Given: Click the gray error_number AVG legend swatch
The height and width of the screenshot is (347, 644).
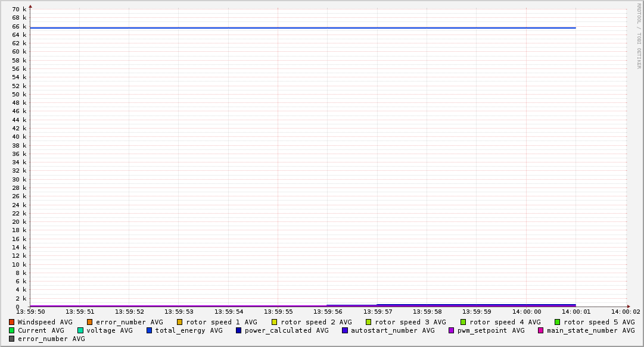Looking at the screenshot, I should 11,339.
